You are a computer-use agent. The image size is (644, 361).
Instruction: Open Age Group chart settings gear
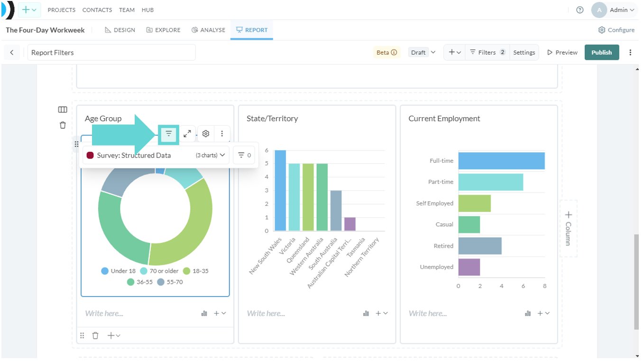[206, 134]
